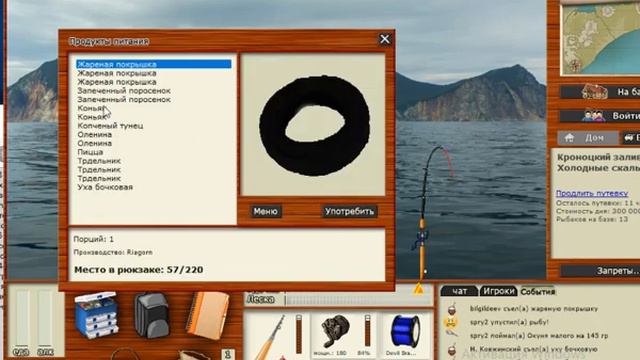
Task: Open the Запреты button
Action: click(600, 271)
